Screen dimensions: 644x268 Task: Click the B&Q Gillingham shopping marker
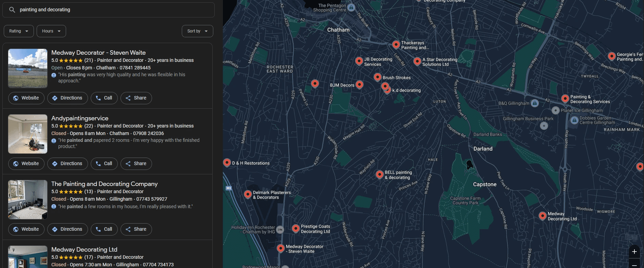(x=535, y=103)
